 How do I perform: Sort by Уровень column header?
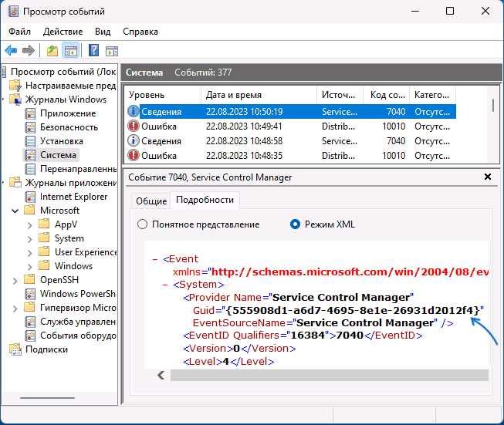(163, 95)
